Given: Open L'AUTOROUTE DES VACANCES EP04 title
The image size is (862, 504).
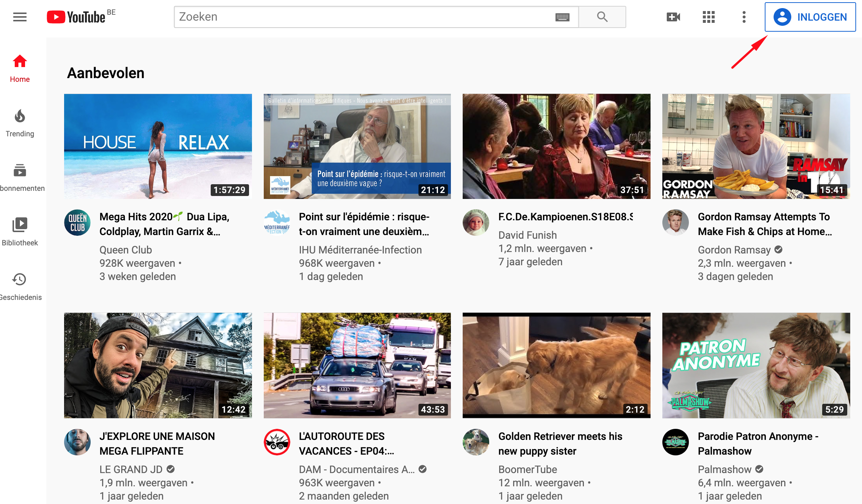Looking at the screenshot, I should 347,444.
